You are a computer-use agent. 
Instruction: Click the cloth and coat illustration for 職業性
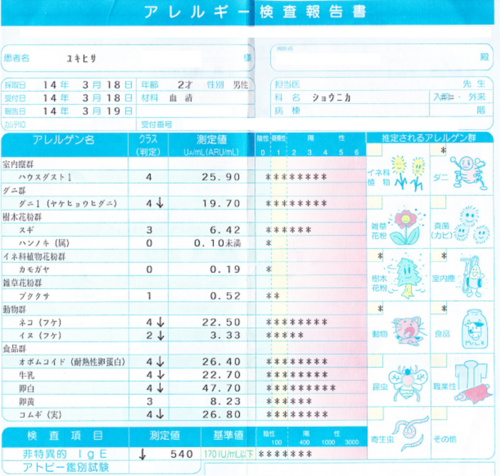473,382
